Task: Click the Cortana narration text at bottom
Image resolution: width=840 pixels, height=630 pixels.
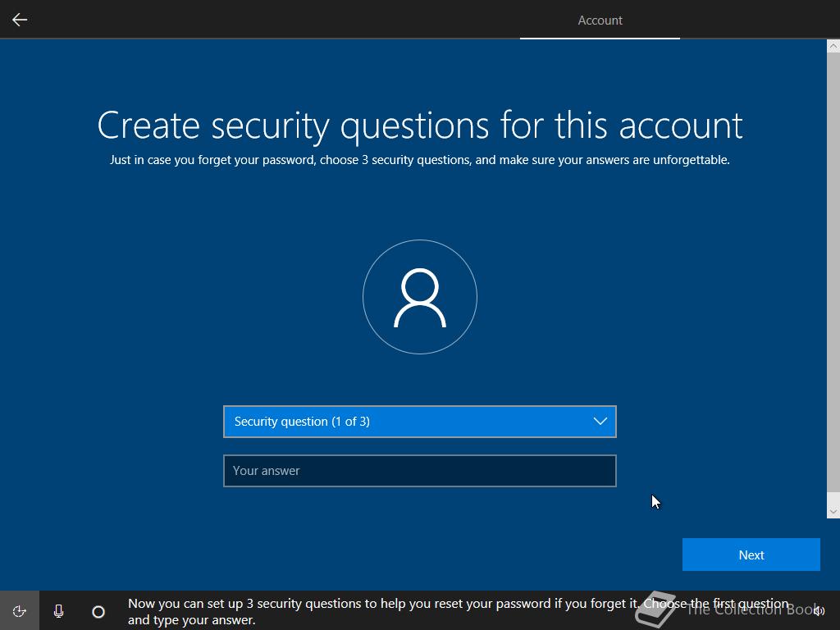Action: coord(369,611)
